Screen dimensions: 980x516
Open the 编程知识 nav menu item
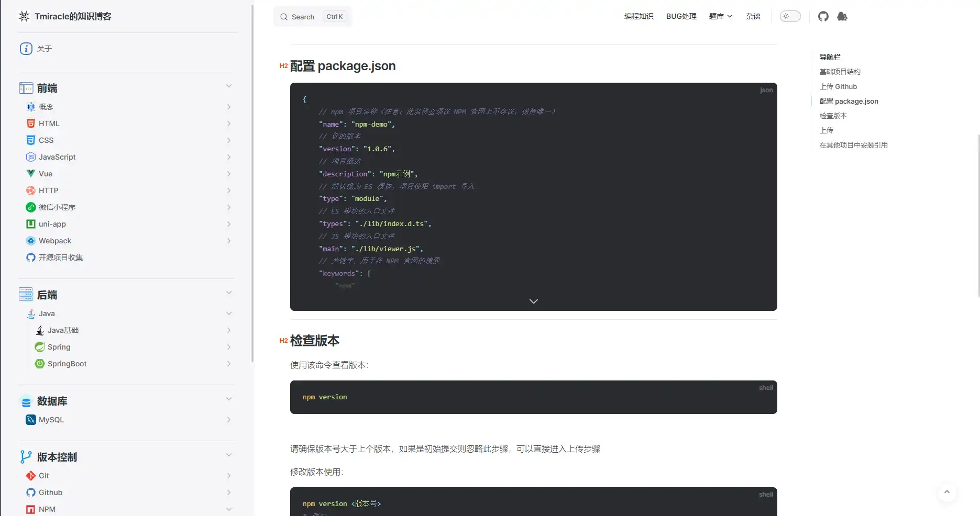(638, 16)
